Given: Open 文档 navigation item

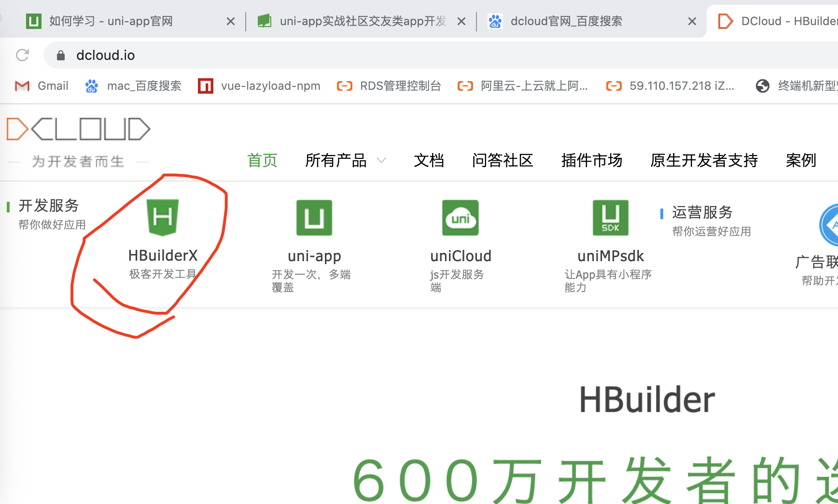Looking at the screenshot, I should pos(429,160).
